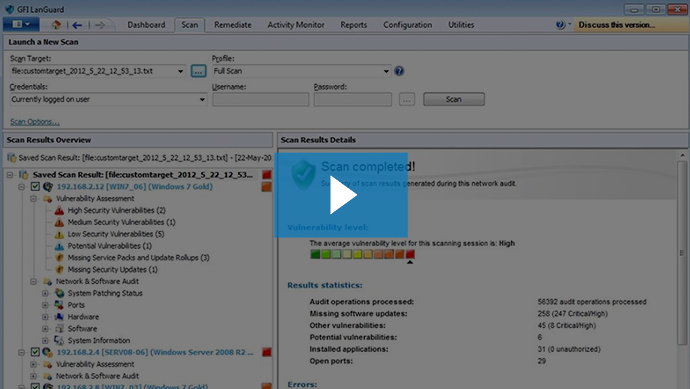Expand the System Information node
This screenshot has width=690, height=389.
pos(45,341)
